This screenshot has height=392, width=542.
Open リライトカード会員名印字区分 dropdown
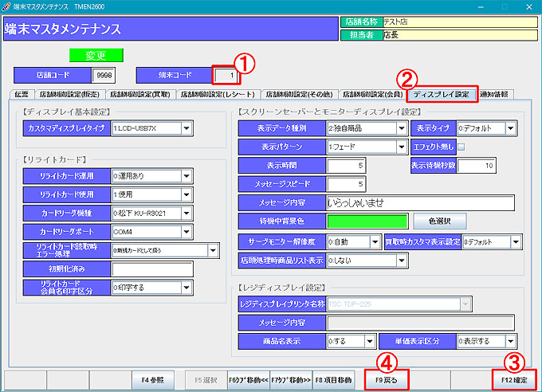187,288
